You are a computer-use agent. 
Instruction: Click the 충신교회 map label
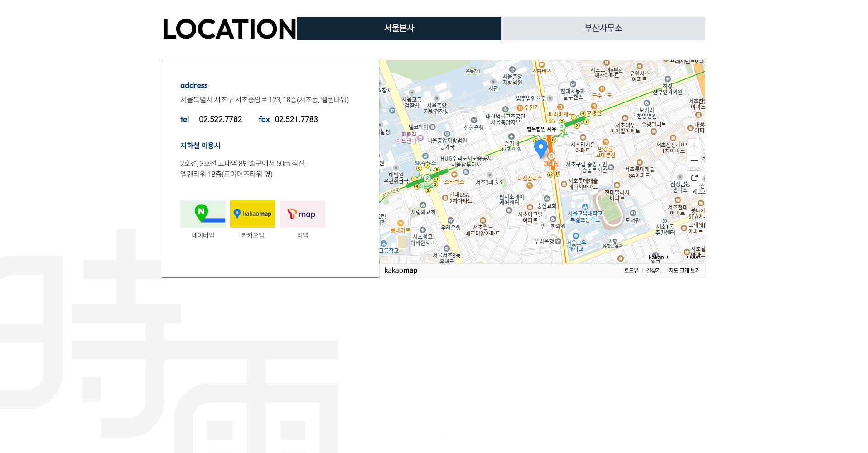(546, 205)
